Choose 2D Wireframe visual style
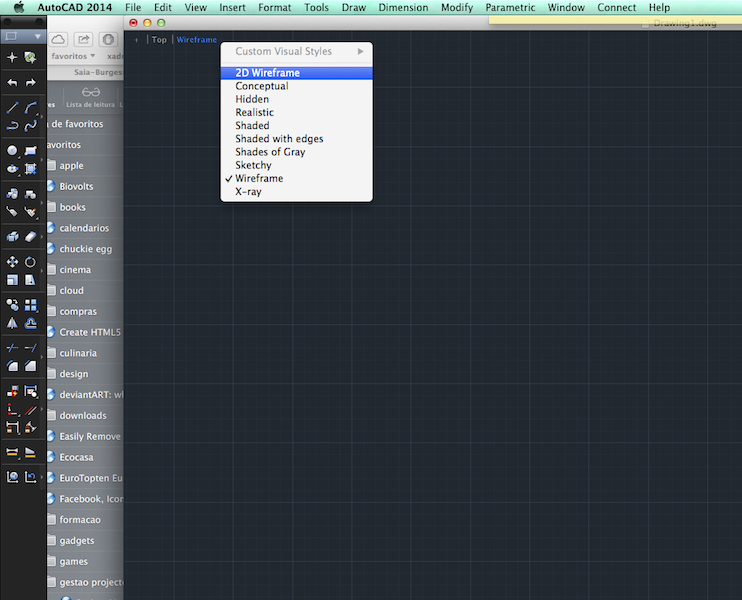 (x=297, y=73)
